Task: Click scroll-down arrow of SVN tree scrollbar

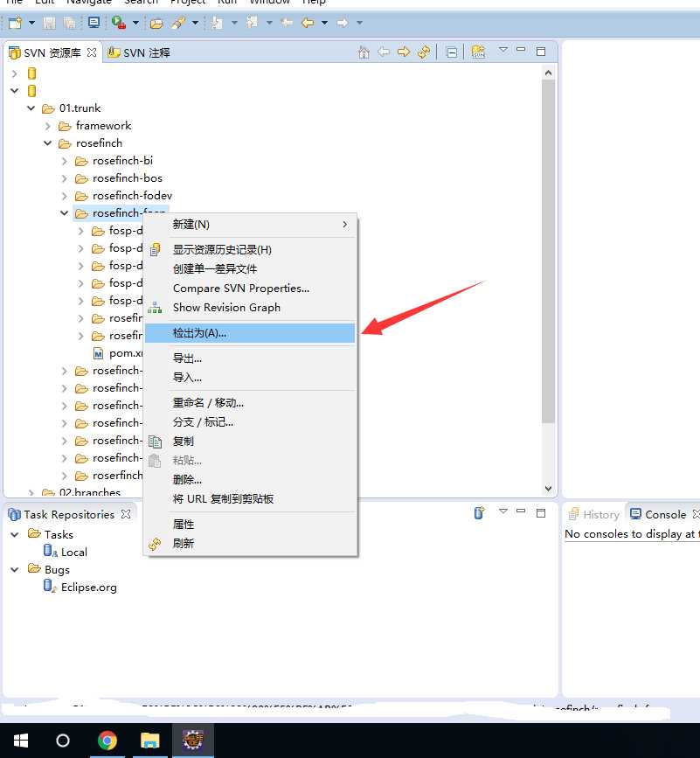Action: tap(548, 488)
